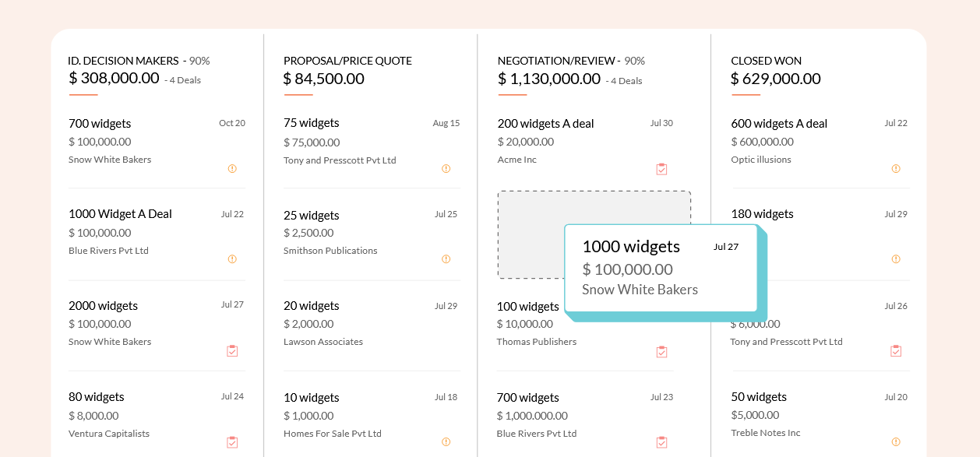Click the task icon on Tony and Presscott Jul 26 deal
The image size is (980, 457).
(x=895, y=350)
